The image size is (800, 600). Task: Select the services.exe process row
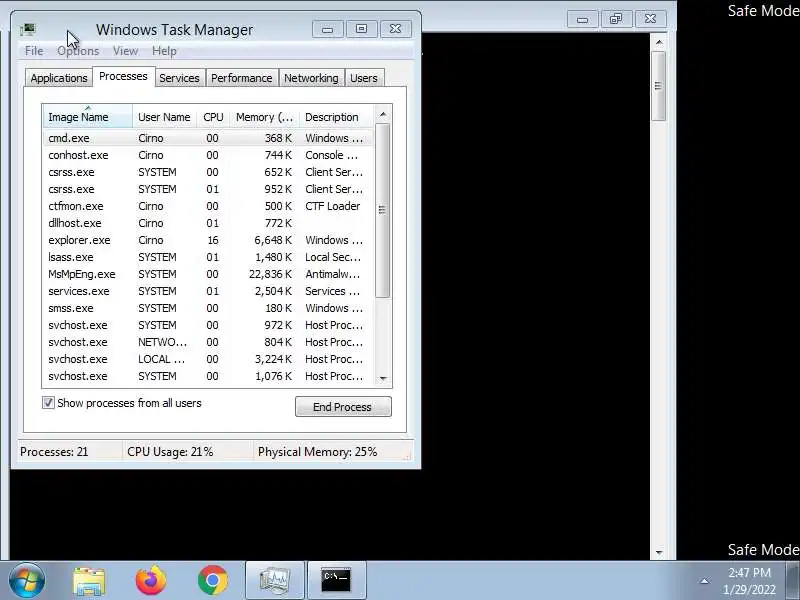point(208,291)
